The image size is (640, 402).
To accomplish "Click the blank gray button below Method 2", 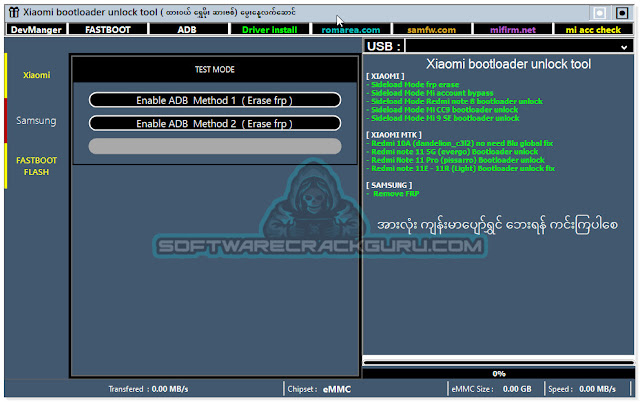I will (215, 147).
